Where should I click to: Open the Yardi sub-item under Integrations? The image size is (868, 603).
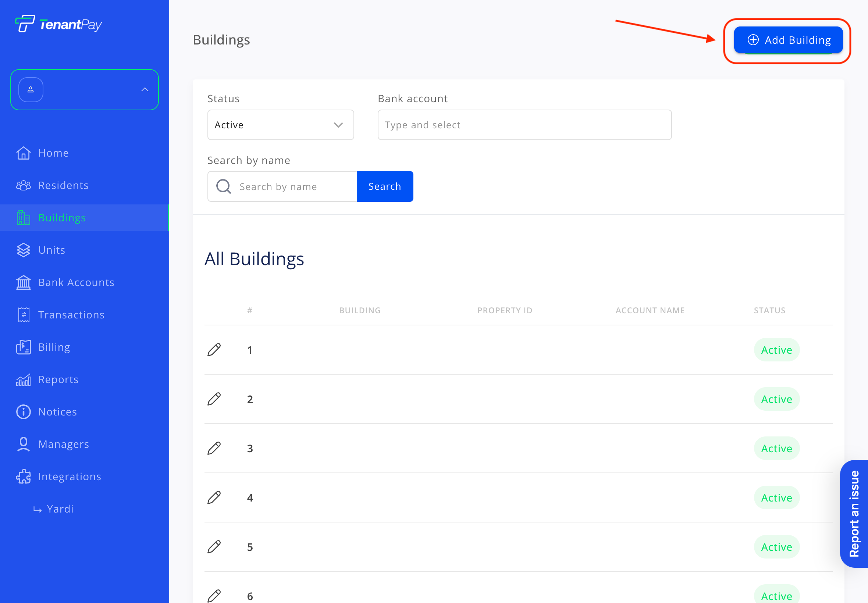(60, 509)
